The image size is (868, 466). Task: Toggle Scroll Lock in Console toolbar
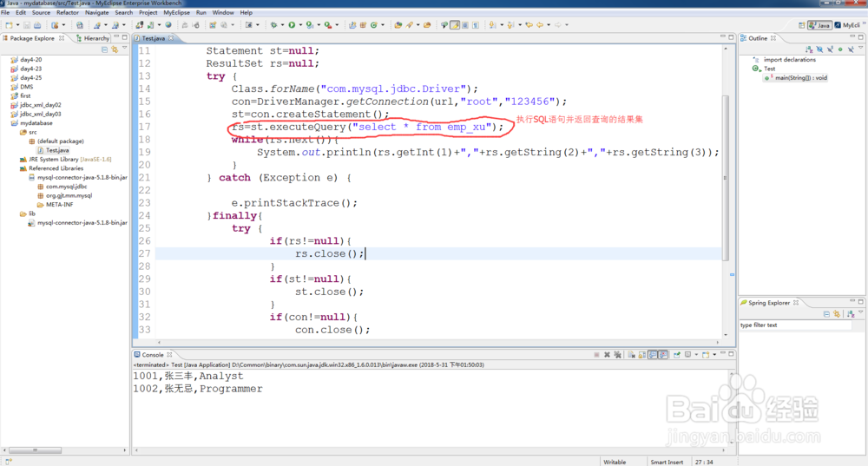coord(642,355)
